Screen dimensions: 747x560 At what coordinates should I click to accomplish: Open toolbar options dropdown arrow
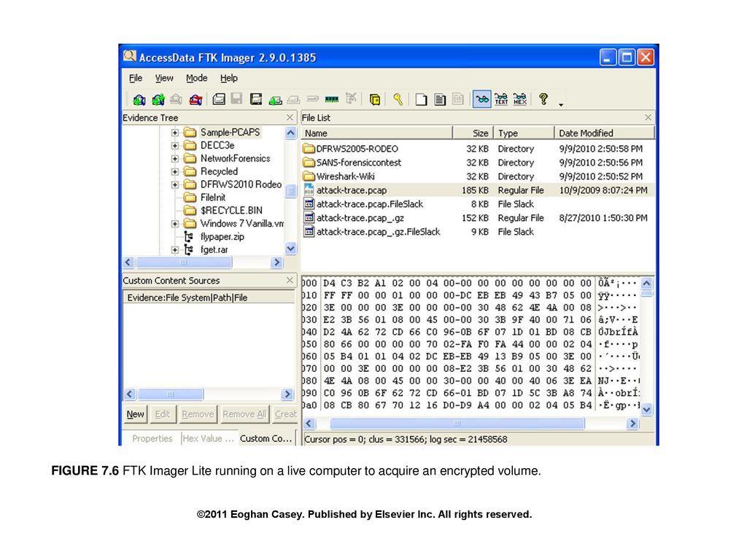point(561,104)
